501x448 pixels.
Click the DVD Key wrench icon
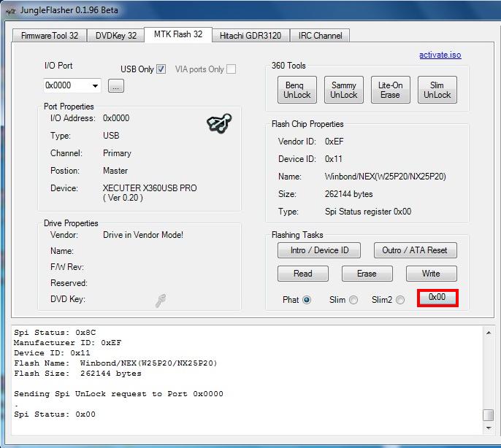(161, 301)
